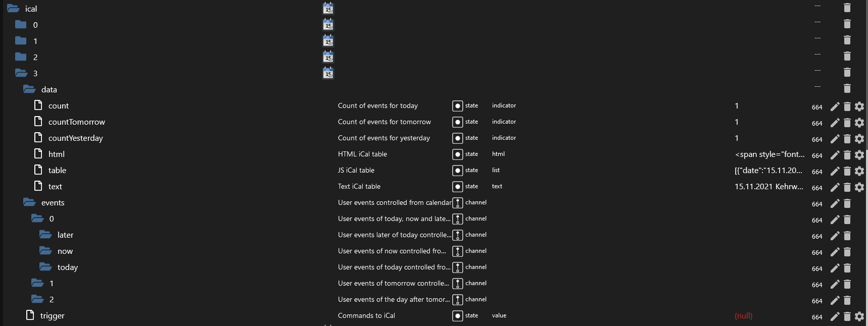This screenshot has height=326, width=868.
Task: Click the calendar icon beside instance 3
Action: (328, 73)
